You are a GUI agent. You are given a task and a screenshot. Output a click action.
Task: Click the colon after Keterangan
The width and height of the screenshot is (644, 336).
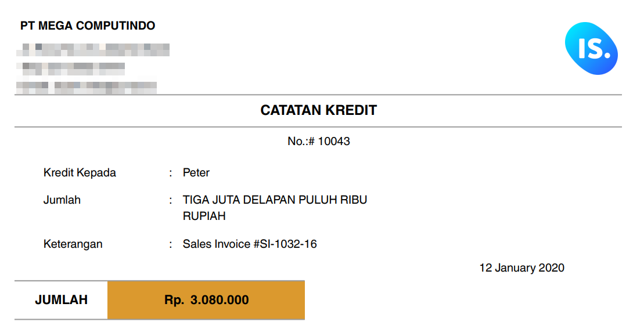click(x=171, y=245)
